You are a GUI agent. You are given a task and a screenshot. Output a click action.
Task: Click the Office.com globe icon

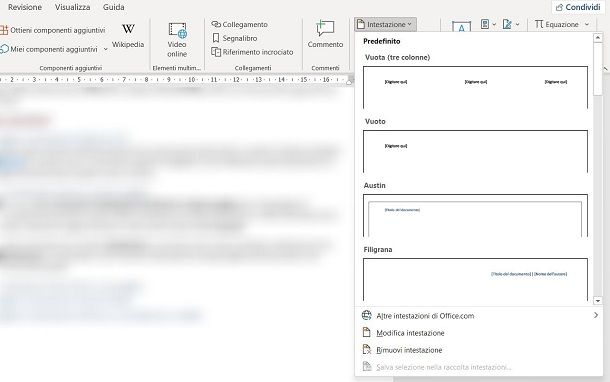point(366,315)
